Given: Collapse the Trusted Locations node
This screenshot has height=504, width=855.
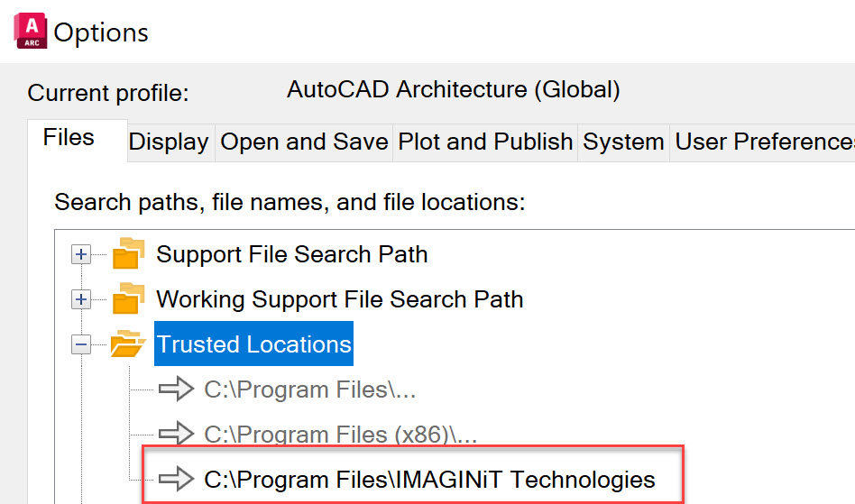Looking at the screenshot, I should (x=82, y=344).
